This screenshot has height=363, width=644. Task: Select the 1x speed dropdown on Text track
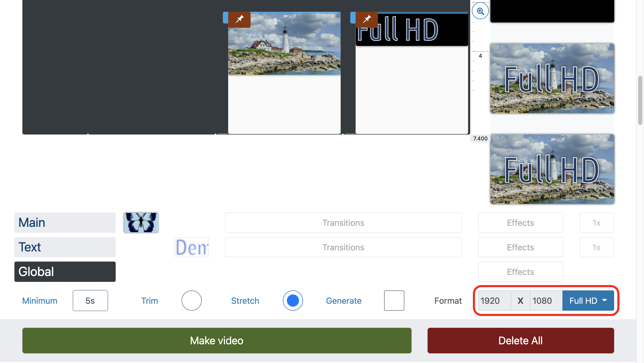(597, 247)
